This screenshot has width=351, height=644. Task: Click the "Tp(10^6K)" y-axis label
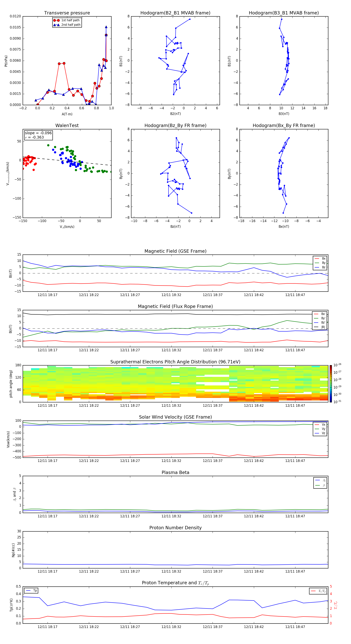pyautogui.click(x=11, y=605)
